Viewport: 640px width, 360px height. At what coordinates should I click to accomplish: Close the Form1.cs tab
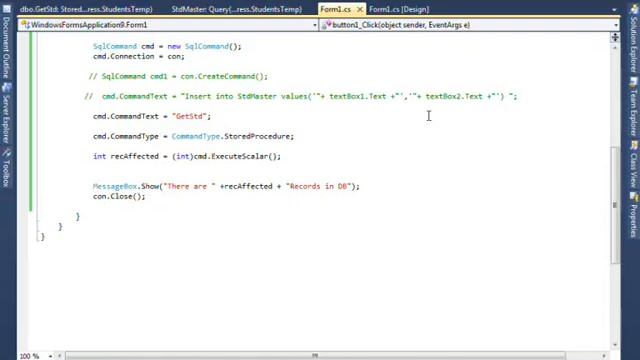pyautogui.click(x=360, y=9)
